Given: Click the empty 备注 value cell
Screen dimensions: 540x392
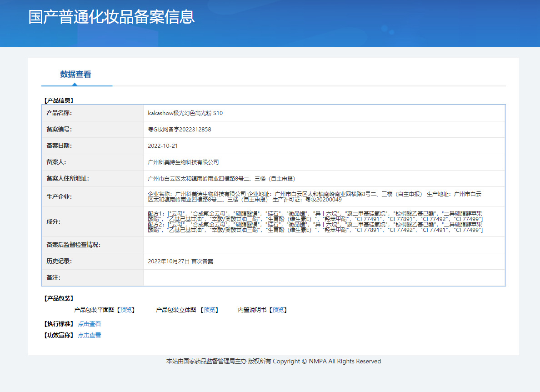Looking at the screenshot, I should point(324,277).
